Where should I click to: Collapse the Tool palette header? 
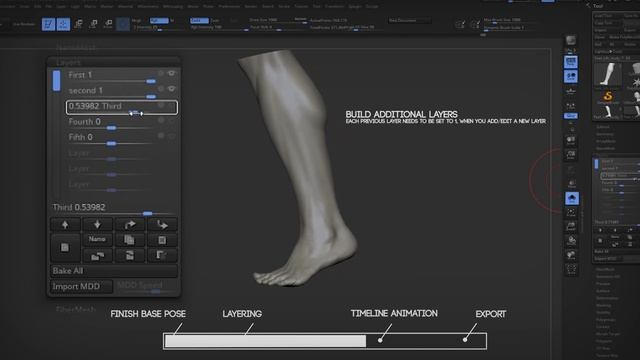[x=598, y=6]
